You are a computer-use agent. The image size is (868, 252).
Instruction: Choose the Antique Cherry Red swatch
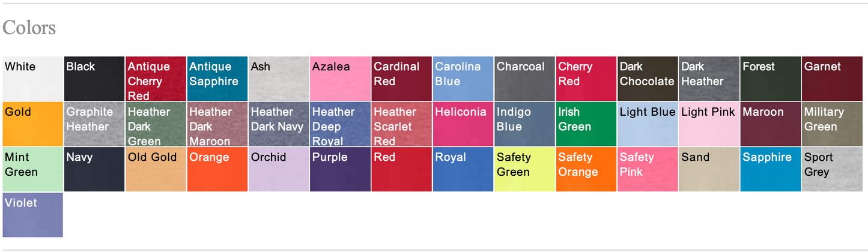tap(156, 79)
